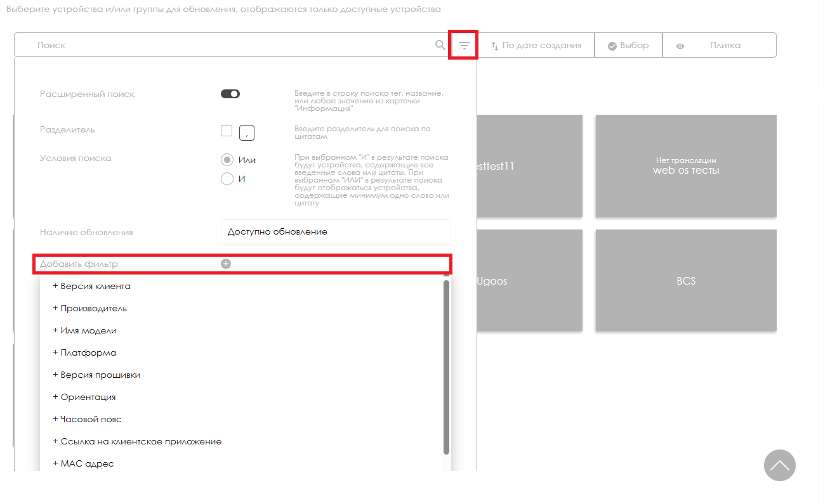Open the Наличие обновления dropdown
The height and width of the screenshot is (504, 830).
pos(336,232)
